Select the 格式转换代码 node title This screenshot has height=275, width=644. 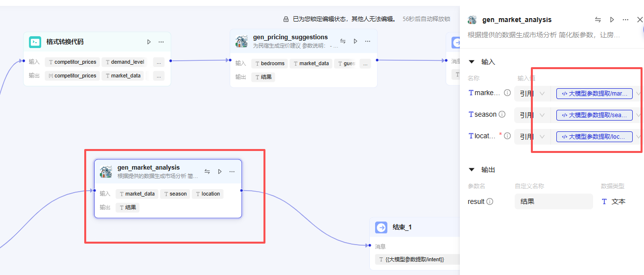point(65,42)
